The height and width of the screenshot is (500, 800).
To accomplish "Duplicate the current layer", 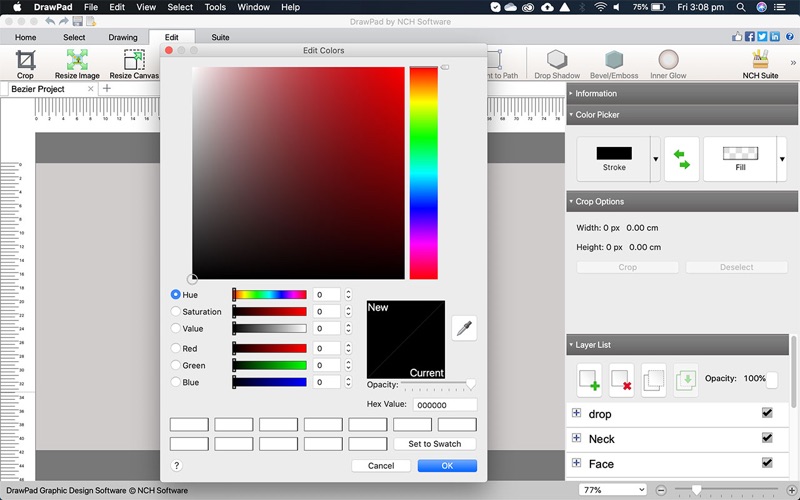I will 653,380.
